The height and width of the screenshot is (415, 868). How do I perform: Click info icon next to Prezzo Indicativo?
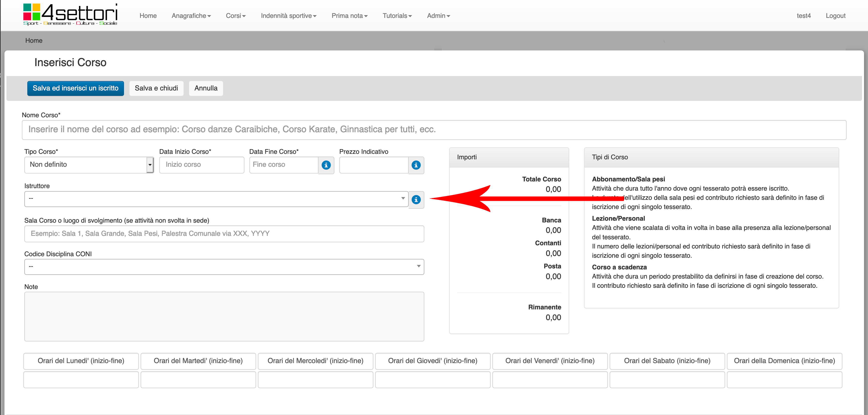[x=416, y=165]
